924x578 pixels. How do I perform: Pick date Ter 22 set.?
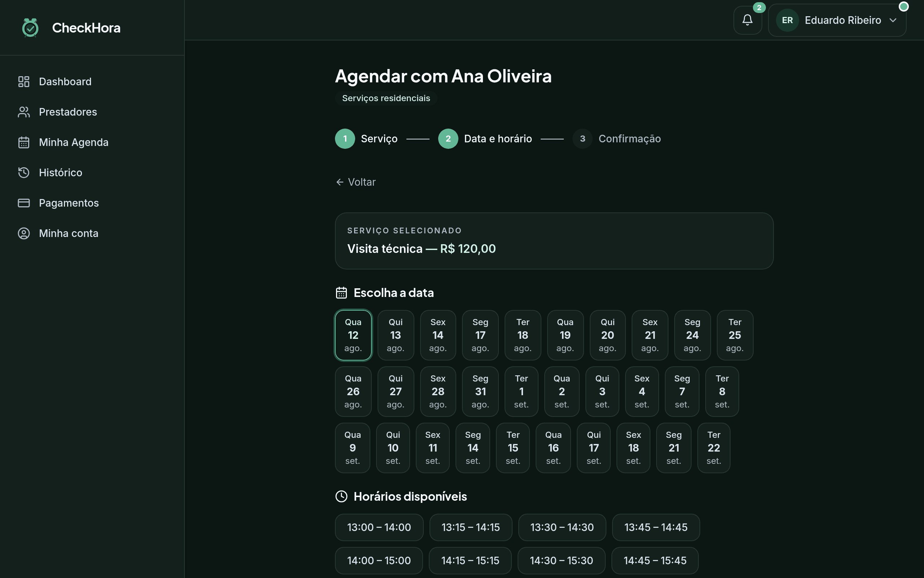[714, 448]
